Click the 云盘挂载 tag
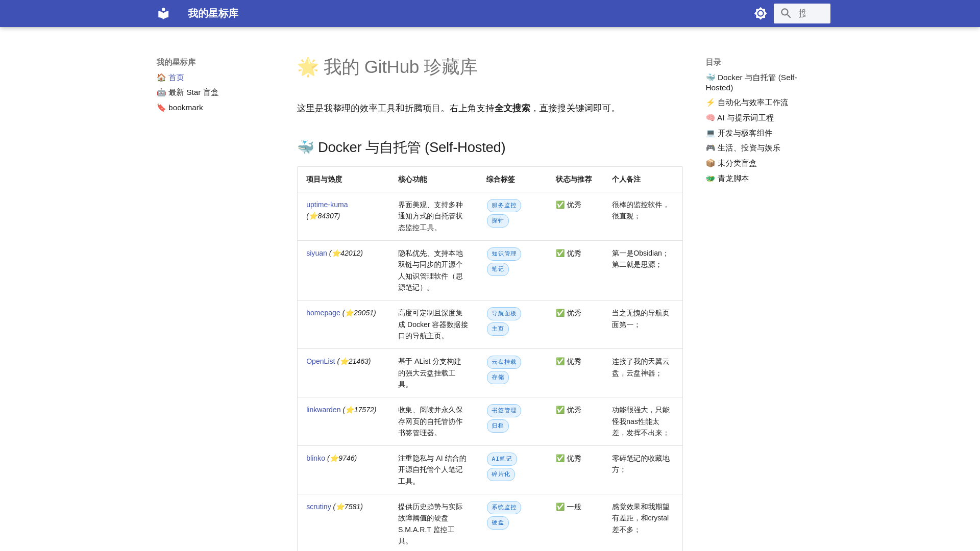This screenshot has width=980, height=551. point(504,362)
